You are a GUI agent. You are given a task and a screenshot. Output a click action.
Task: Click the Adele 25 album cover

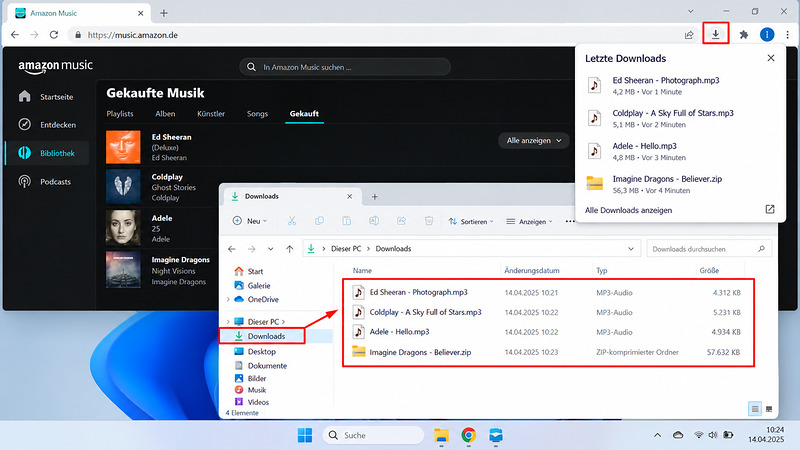click(123, 228)
